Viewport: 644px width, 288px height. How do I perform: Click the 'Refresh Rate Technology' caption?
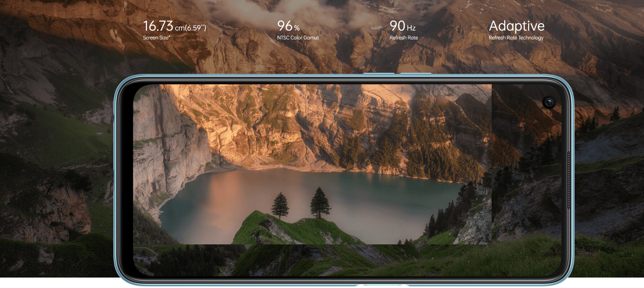[x=516, y=38]
